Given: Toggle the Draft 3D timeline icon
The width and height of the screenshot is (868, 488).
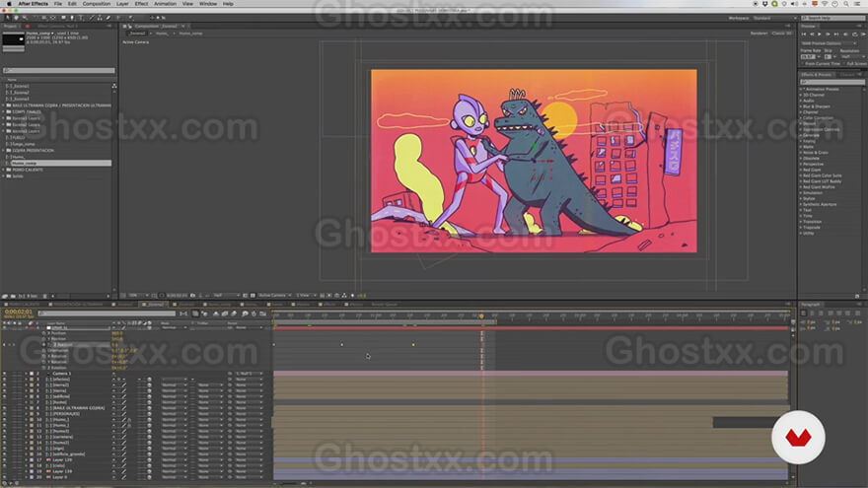Looking at the screenshot, I should 205,314.
